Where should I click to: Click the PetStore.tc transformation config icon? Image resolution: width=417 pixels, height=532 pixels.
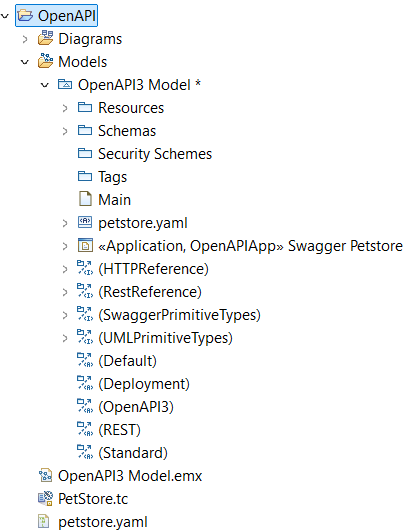45,499
